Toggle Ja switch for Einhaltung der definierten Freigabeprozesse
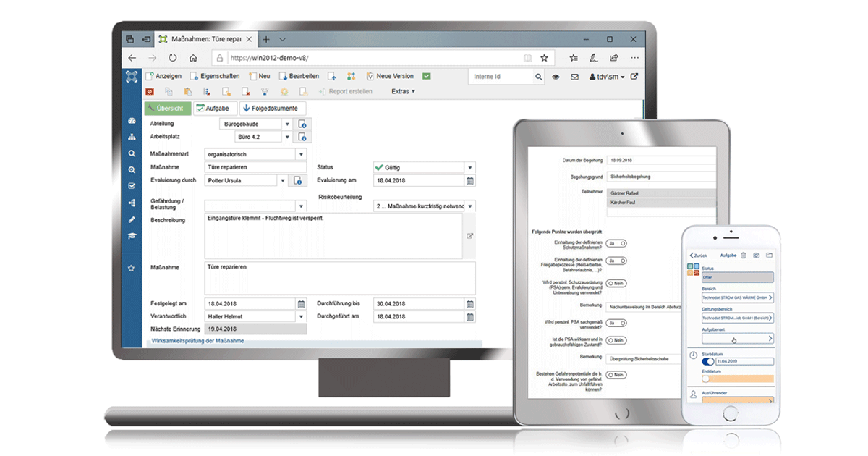Viewport: 868px width, 456px height. tap(617, 261)
